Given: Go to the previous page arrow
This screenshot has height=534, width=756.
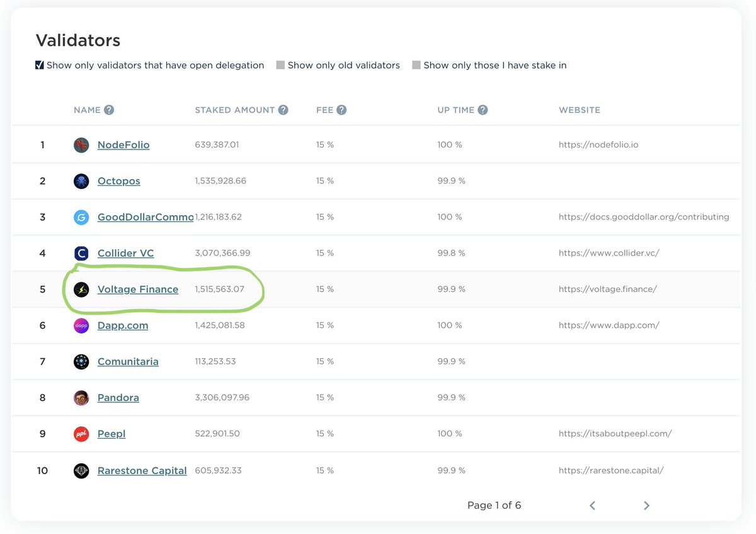Looking at the screenshot, I should tap(592, 506).
